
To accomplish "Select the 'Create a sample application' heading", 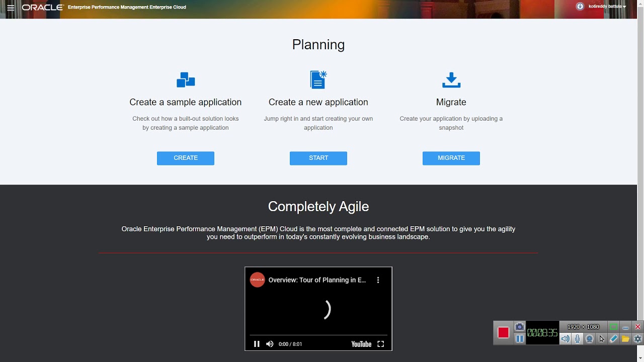I will (x=186, y=102).
